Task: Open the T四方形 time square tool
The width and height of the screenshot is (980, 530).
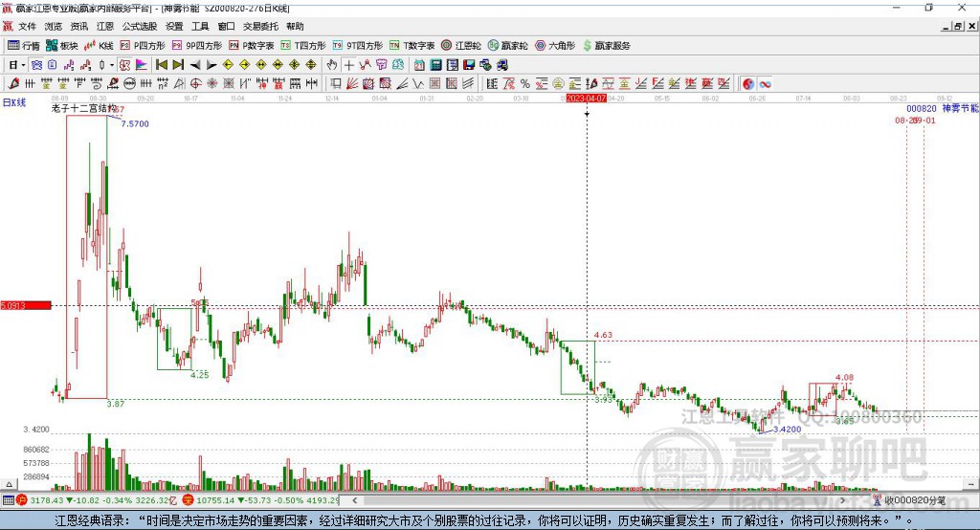Action: pyautogui.click(x=303, y=46)
